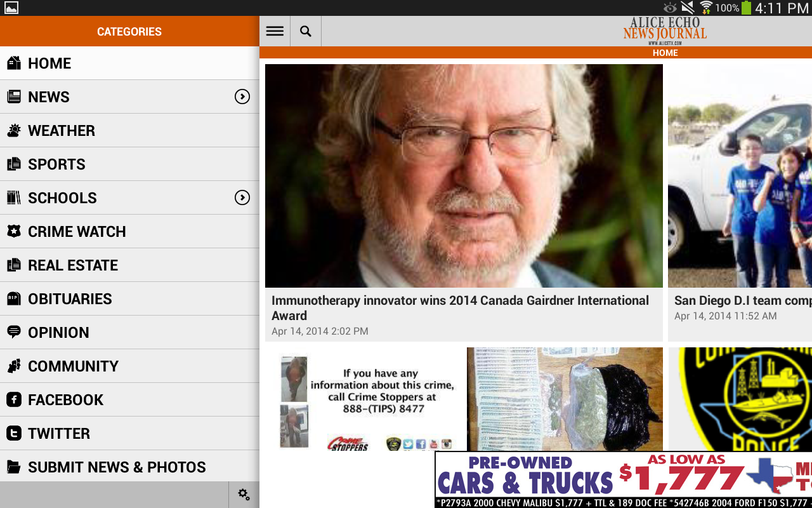This screenshot has height=508, width=812.
Task: Open the OBITUARIES category
Action: click(x=129, y=298)
